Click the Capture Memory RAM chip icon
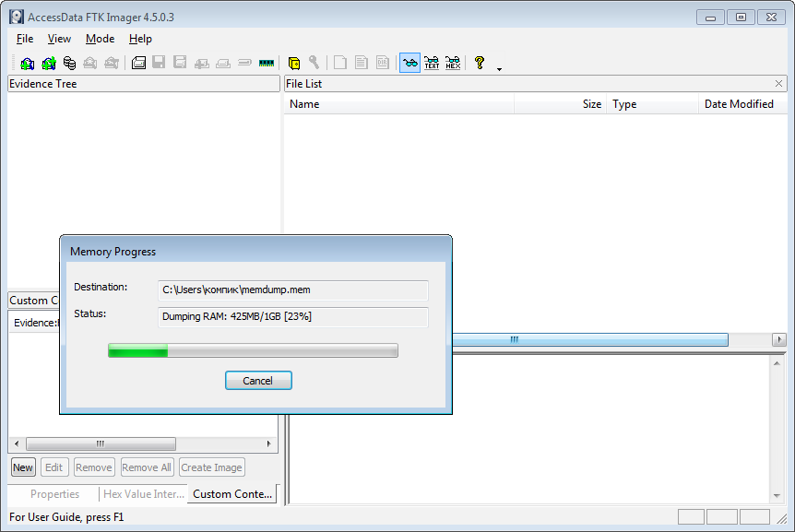This screenshot has height=532, width=795. tap(267, 63)
